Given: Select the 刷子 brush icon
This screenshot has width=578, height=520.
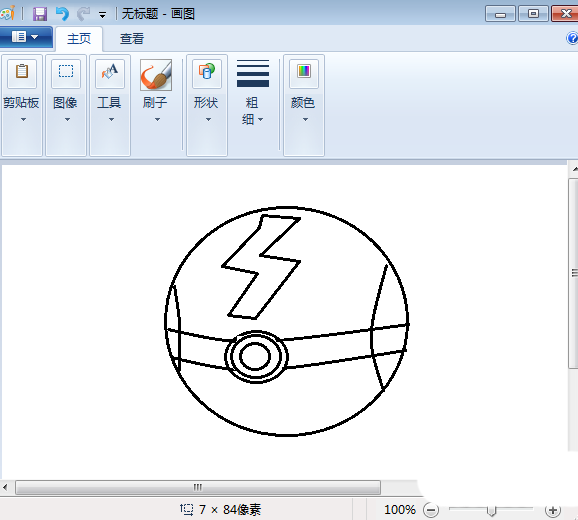Looking at the screenshot, I should click(x=156, y=75).
